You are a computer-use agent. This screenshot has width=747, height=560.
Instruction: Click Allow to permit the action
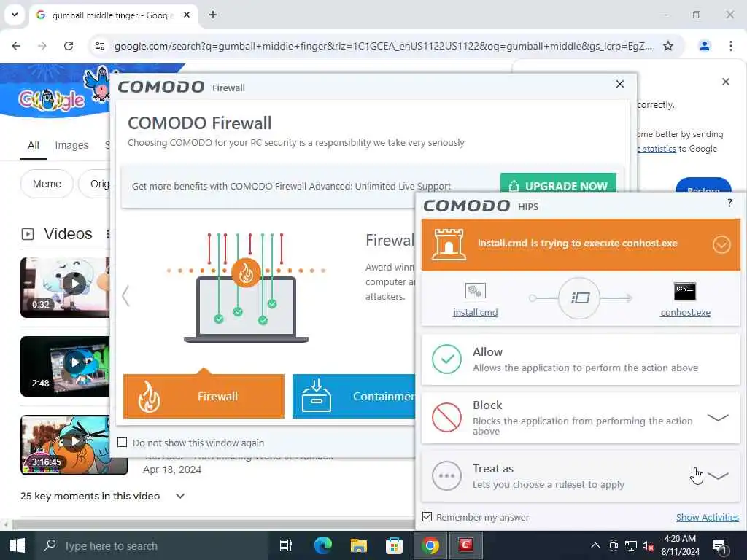(581, 359)
